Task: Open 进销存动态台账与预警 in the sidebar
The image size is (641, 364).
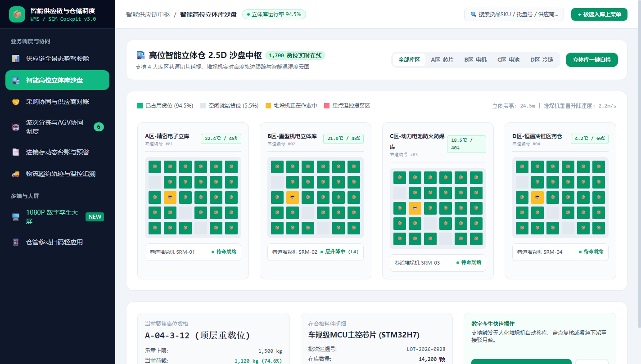Action: (x=57, y=152)
